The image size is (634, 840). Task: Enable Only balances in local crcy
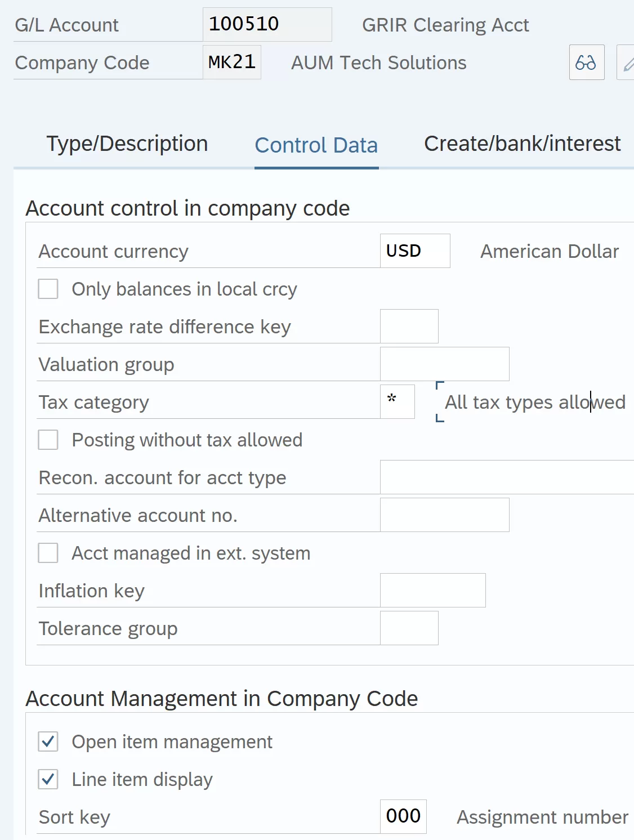coord(48,289)
